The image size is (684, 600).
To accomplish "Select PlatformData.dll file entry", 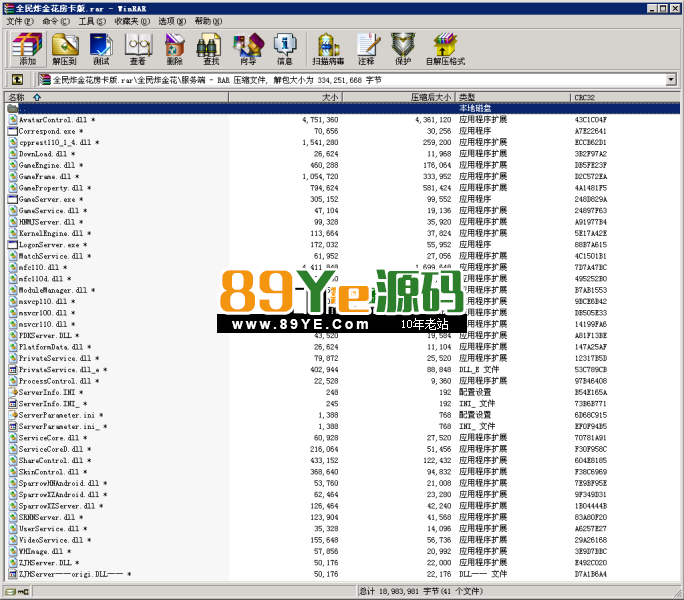I will (x=342, y=346).
